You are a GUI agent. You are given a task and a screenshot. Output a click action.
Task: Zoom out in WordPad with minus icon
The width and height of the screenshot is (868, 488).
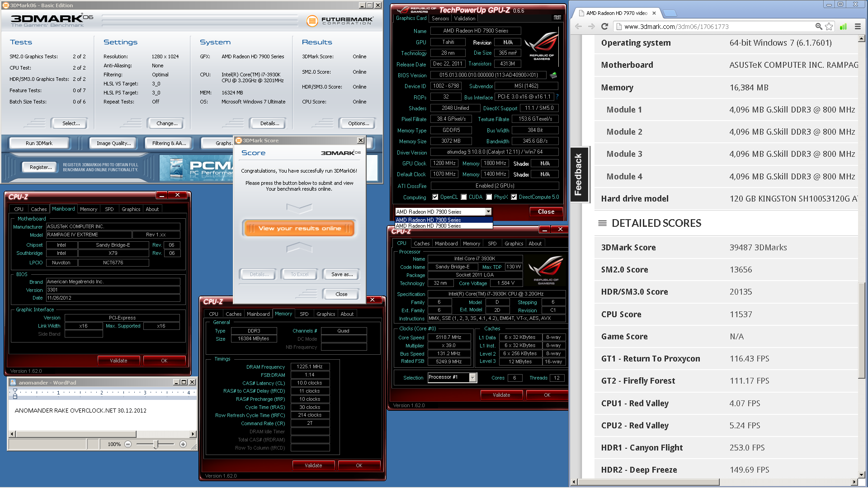click(x=128, y=444)
